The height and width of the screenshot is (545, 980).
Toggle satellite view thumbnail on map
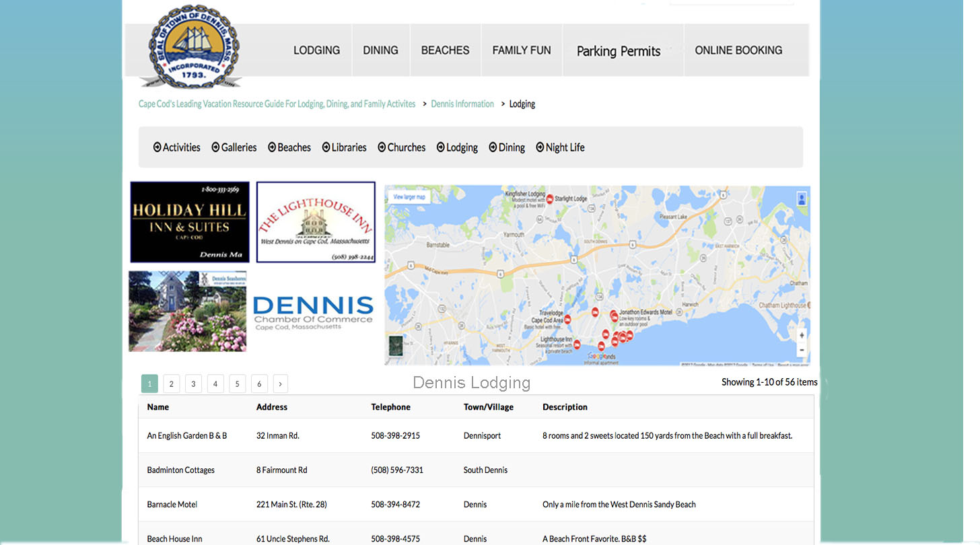(x=395, y=346)
